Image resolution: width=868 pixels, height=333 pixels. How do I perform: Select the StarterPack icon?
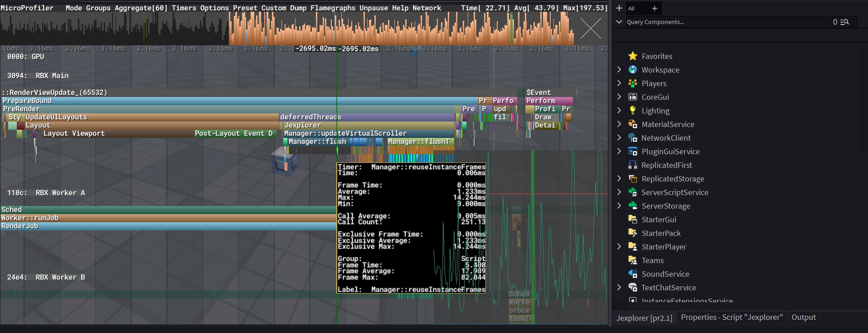pyautogui.click(x=633, y=233)
